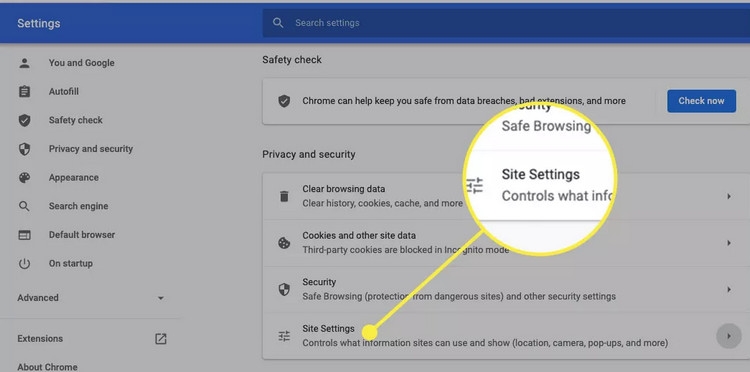Viewport: 750px width, 372px height.
Task: Select Privacy and security in sidebar
Action: click(x=91, y=149)
